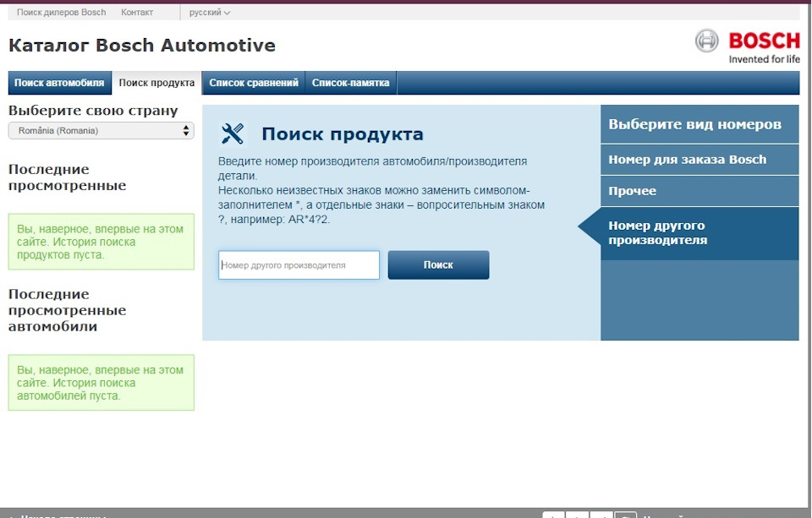Focus the "Номер другого производителя" input field
This screenshot has width=812, height=518.
(x=299, y=265)
